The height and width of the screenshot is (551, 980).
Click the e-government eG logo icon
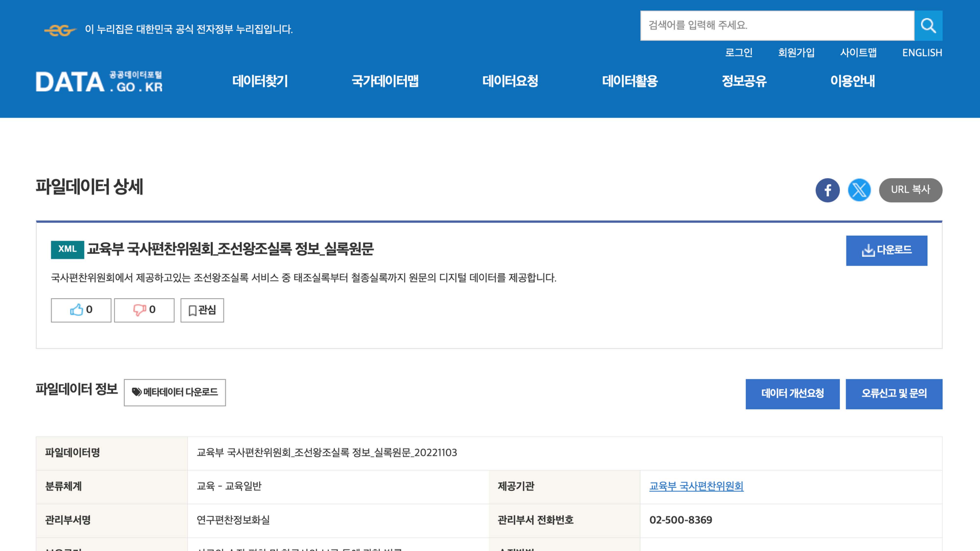coord(60,30)
